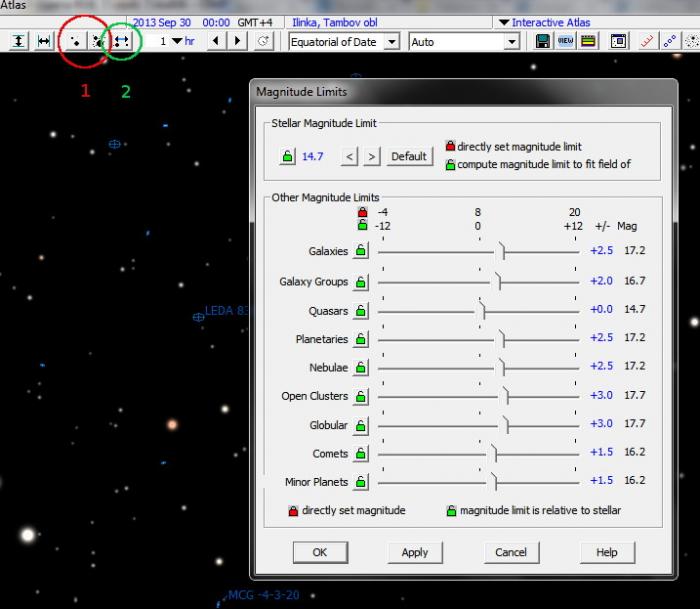Toggle the Nebulae padlock
Viewport: 700px width, 609px height.
click(x=361, y=367)
